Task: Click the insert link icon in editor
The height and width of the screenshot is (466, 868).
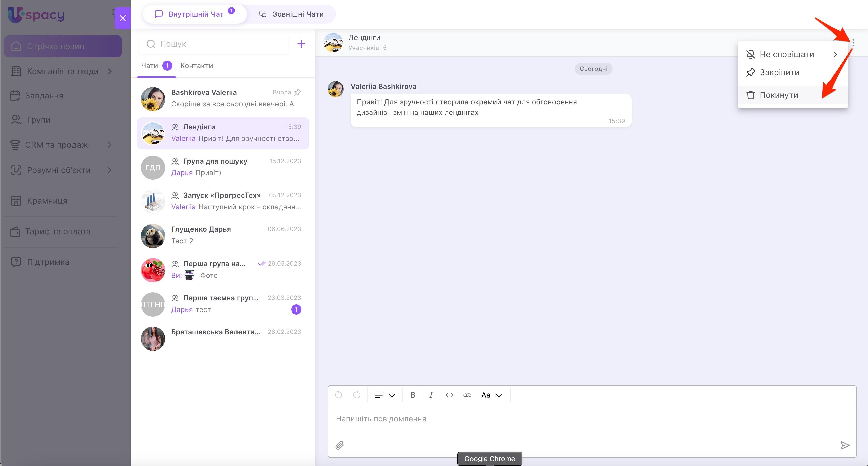Action: [467, 395]
